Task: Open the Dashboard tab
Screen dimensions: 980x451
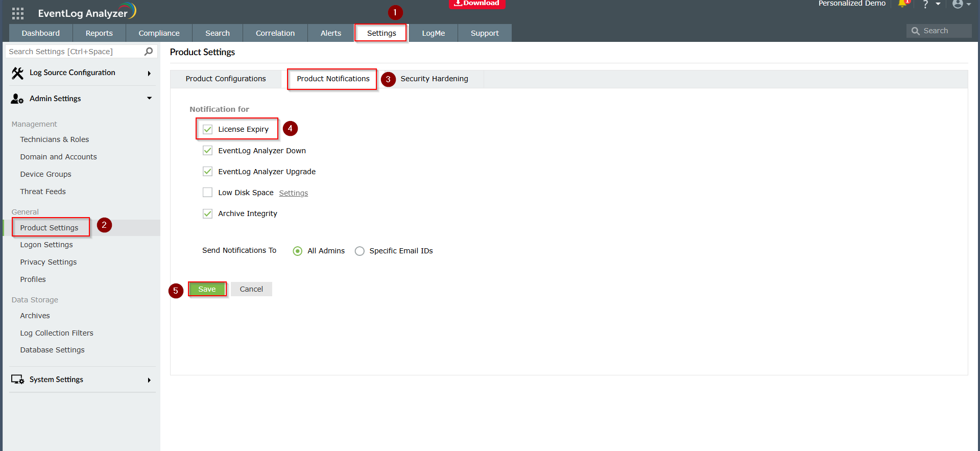Action: [x=41, y=33]
